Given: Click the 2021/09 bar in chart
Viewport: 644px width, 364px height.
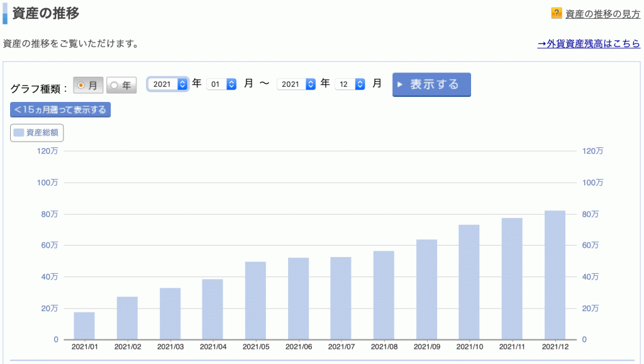Looking at the screenshot, I should coord(427,290).
